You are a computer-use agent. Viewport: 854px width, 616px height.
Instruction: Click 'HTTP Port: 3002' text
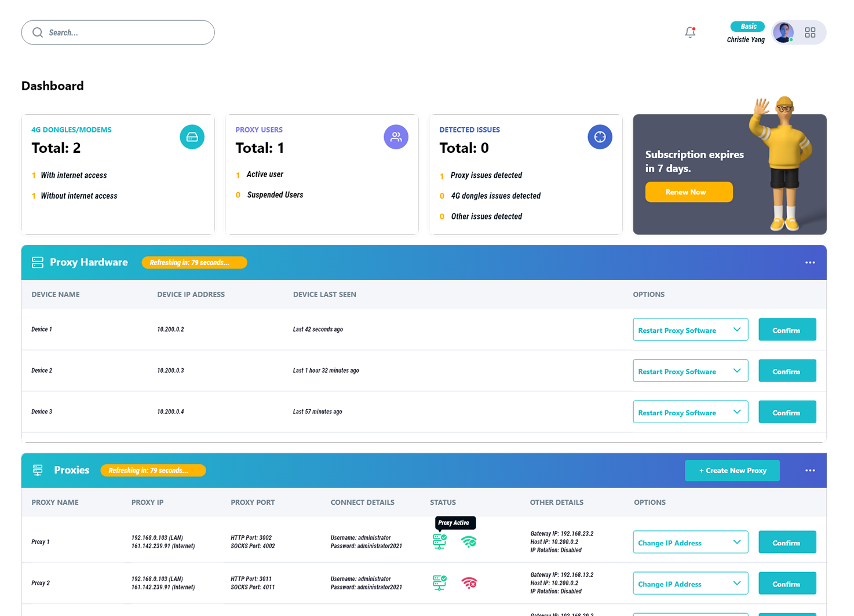pyautogui.click(x=251, y=538)
